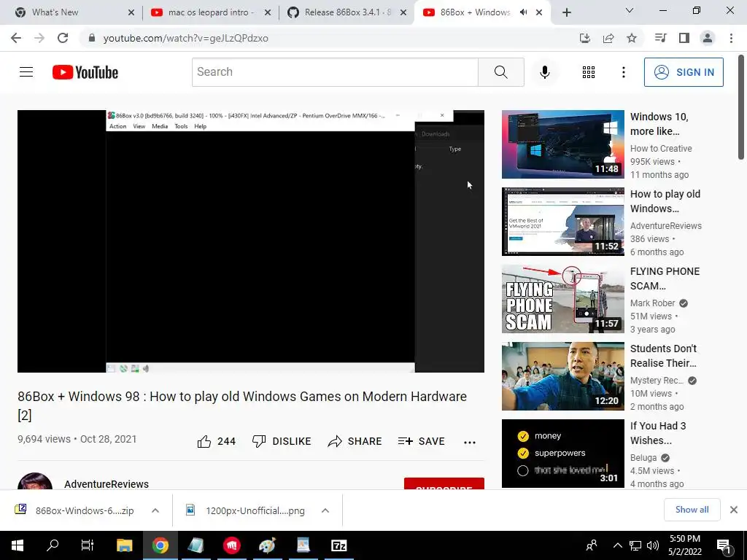Open Students Don't Realise video thumbnail
The height and width of the screenshot is (560, 747).
point(562,376)
